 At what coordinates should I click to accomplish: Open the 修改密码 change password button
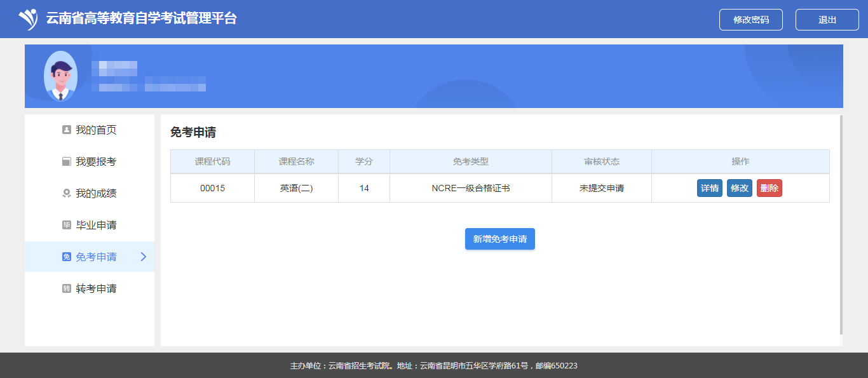coord(750,20)
